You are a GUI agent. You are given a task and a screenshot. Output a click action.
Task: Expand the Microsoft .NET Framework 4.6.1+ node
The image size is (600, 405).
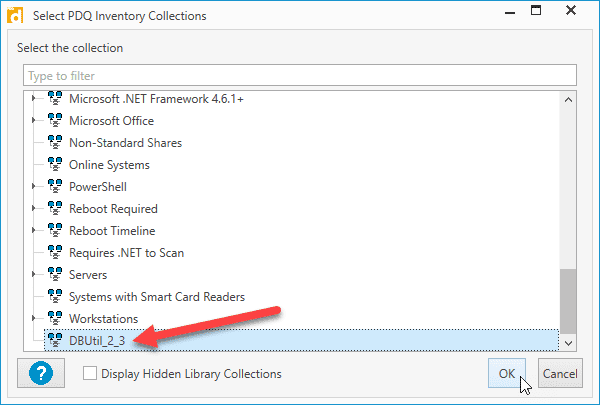[34, 98]
